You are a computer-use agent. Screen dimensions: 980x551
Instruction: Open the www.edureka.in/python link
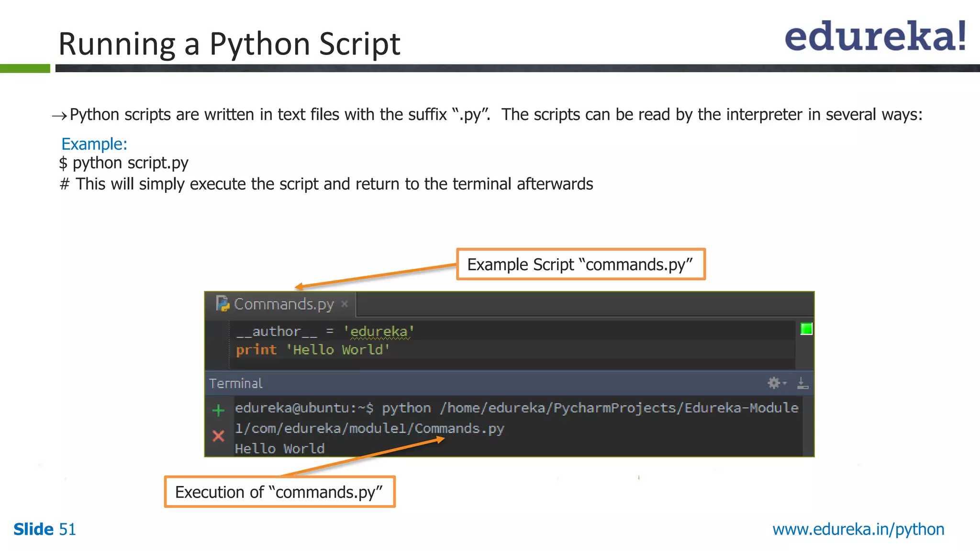858,529
